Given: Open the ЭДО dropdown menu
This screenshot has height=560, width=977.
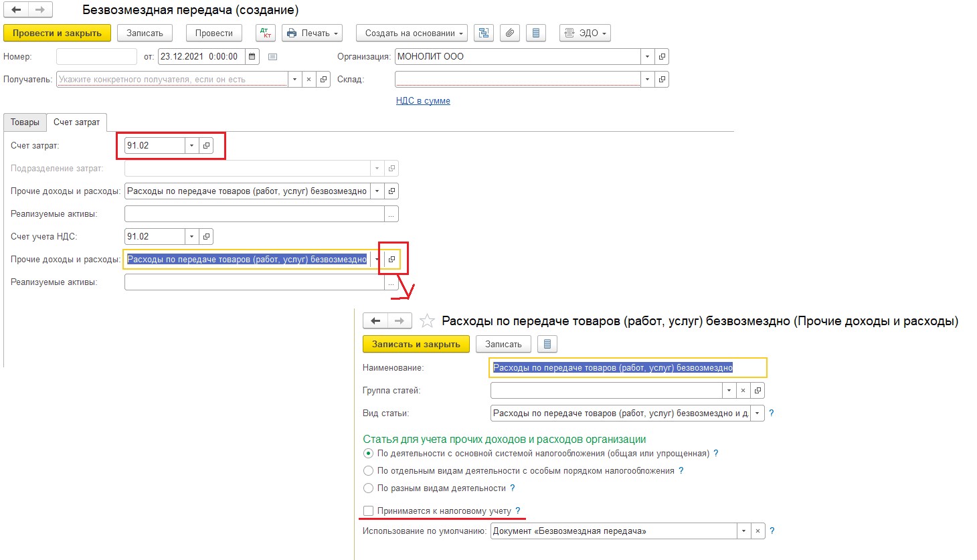Looking at the screenshot, I should pos(585,33).
